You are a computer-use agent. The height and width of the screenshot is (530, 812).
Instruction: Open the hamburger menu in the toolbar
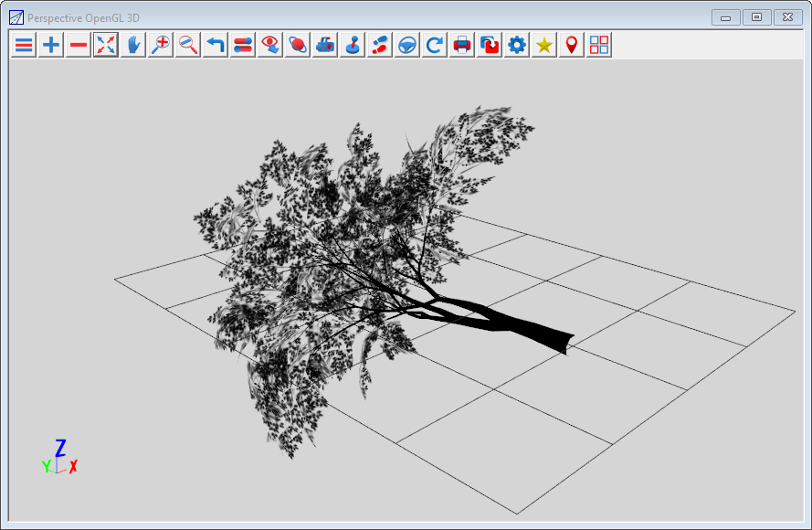[24, 45]
